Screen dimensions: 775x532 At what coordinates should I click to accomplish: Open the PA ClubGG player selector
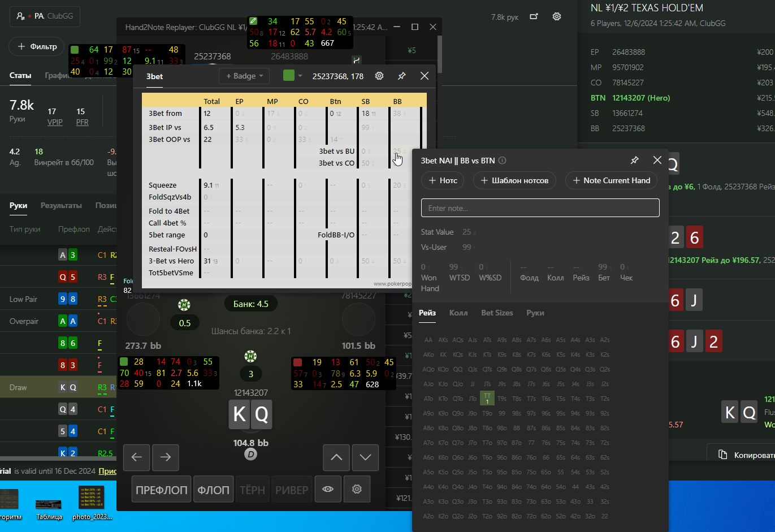pos(45,16)
